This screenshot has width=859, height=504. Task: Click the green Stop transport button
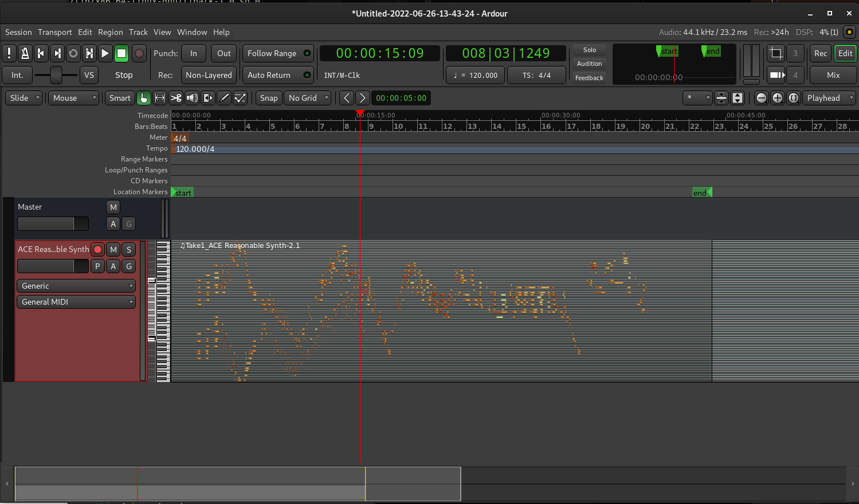(x=121, y=53)
